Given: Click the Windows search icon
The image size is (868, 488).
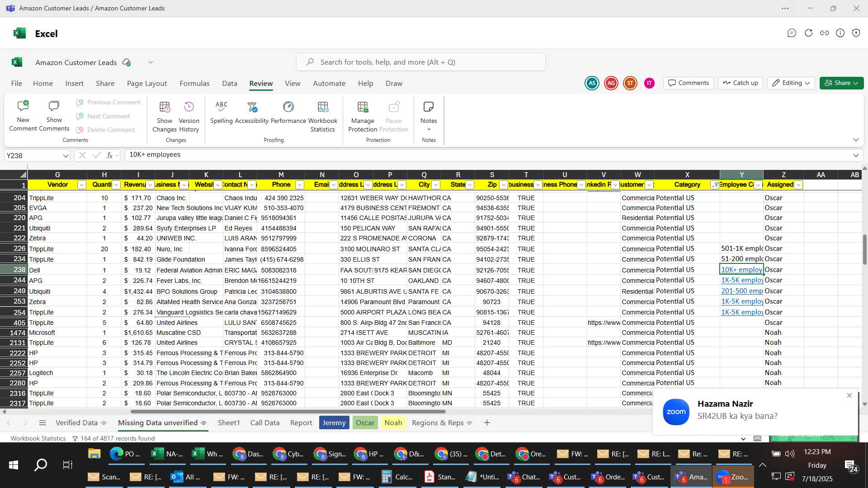Looking at the screenshot, I should (x=41, y=465).
